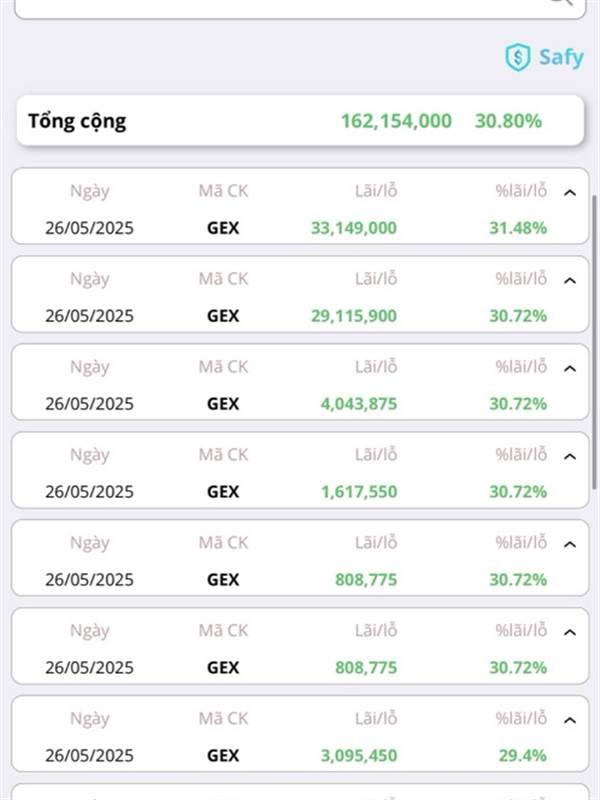Open the Safy text link
Screen dimensions: 600x800
[560, 57]
